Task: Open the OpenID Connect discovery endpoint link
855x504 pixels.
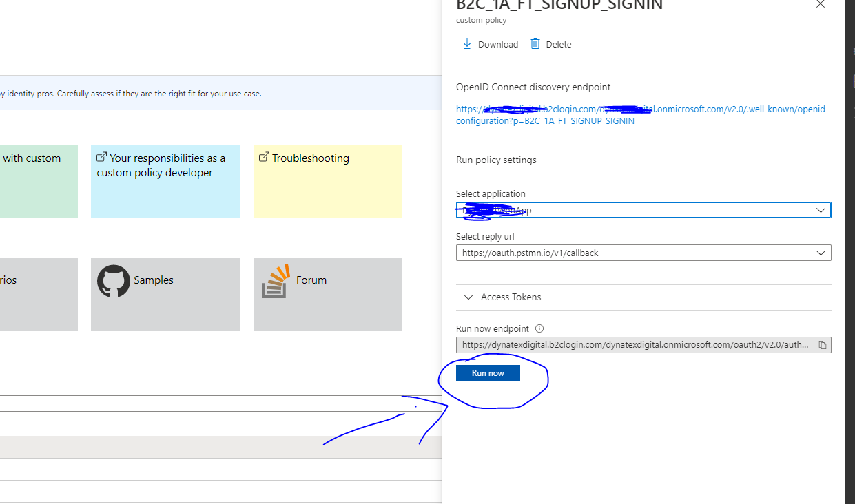Action: tap(642, 115)
